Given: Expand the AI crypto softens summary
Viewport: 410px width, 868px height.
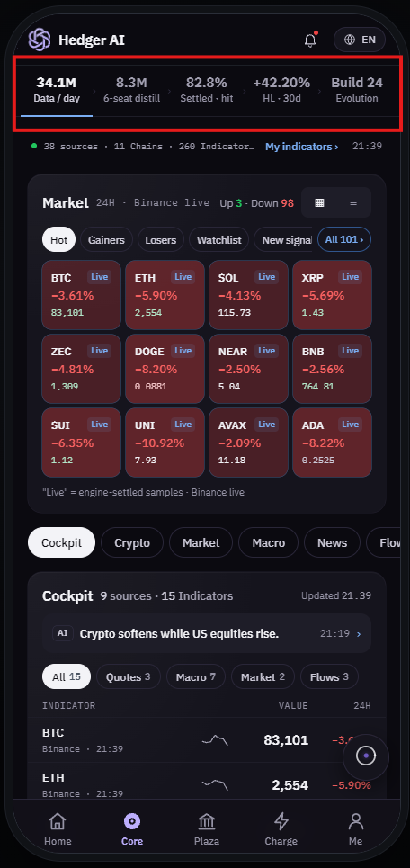Looking at the screenshot, I should pyautogui.click(x=207, y=633).
